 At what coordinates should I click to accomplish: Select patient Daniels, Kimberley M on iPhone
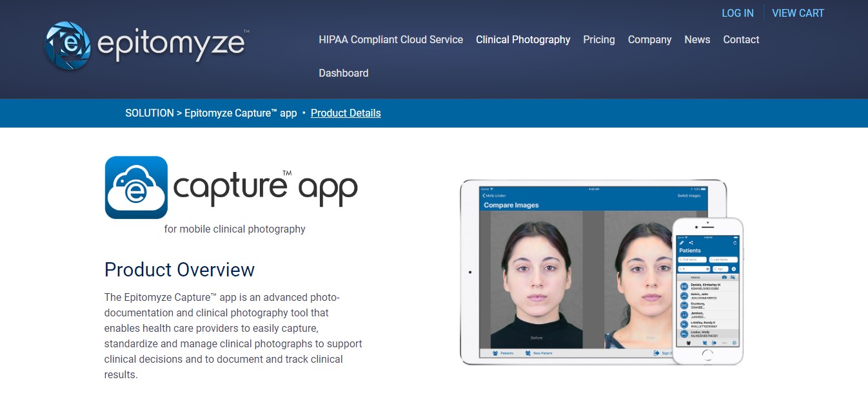pyautogui.click(x=707, y=286)
